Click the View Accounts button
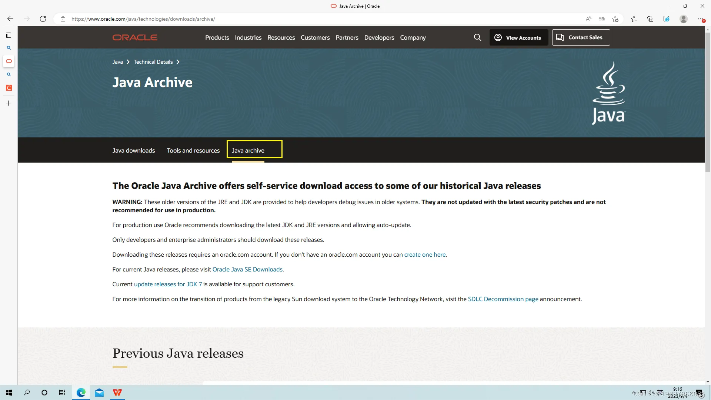Screen dimensions: 711x400 [517, 37]
